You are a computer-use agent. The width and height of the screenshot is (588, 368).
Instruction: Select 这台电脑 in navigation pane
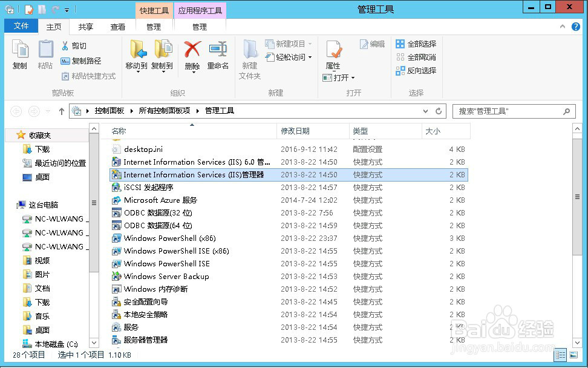click(x=43, y=205)
